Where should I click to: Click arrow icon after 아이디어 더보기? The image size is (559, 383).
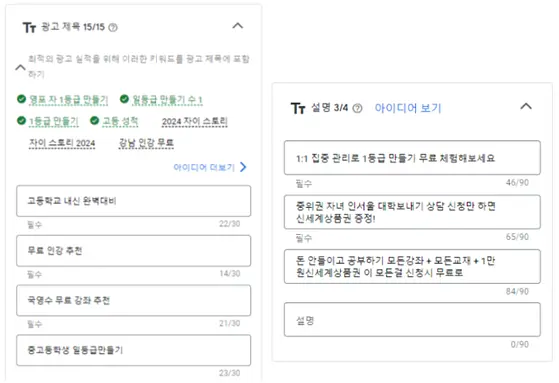[x=243, y=167]
